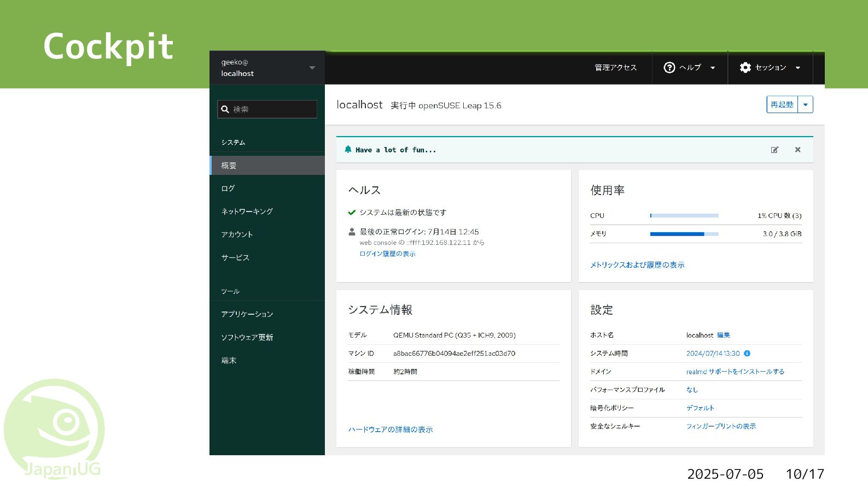Dismiss the 'Have a lot of fun...' banner
Image resolution: width=868 pixels, height=488 pixels.
tap(797, 150)
